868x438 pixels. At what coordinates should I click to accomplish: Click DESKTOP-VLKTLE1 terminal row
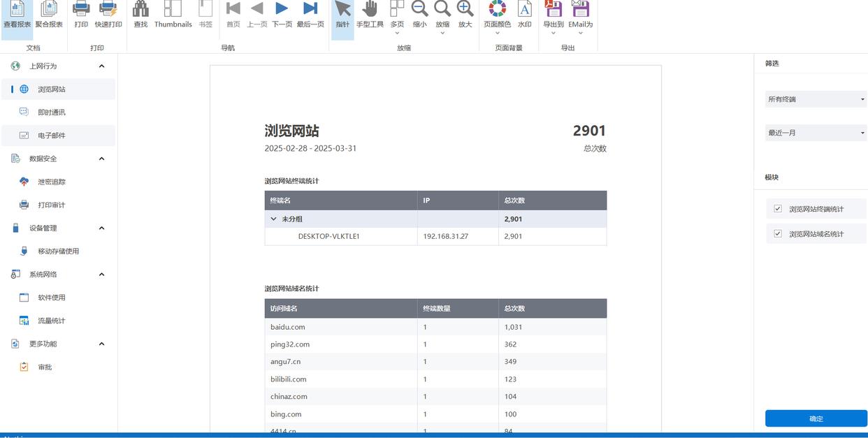tap(435, 236)
